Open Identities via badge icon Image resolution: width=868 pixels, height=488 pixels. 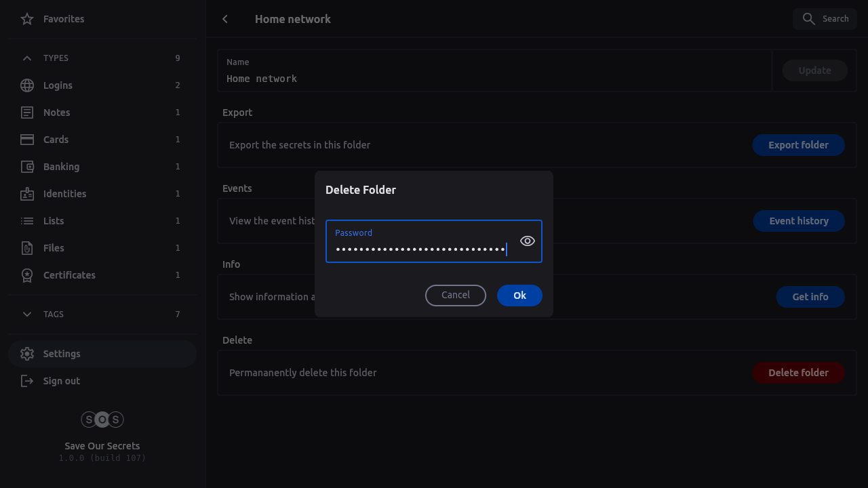point(27,194)
